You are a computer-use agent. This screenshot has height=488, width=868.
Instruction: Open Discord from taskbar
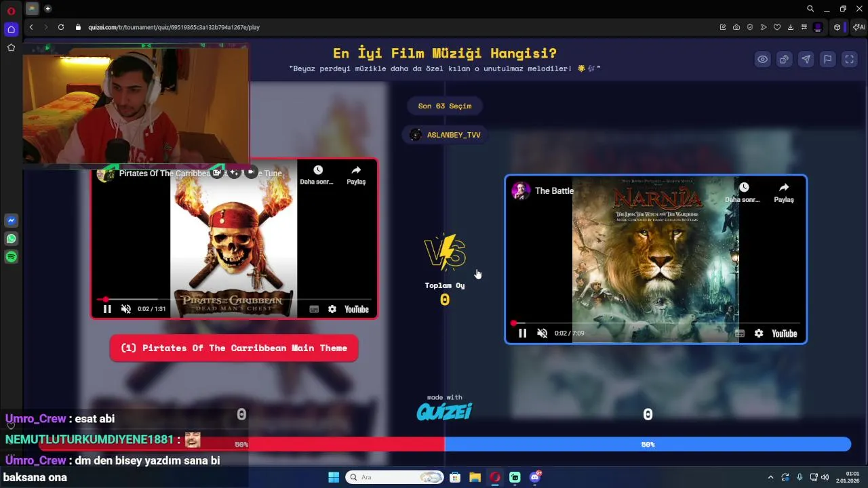point(535,477)
